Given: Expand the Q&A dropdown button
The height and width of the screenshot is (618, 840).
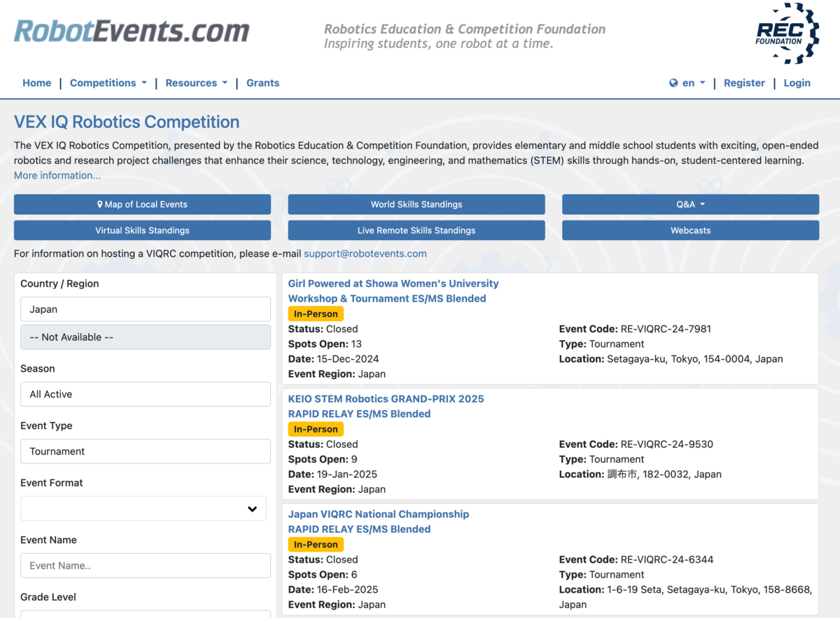Looking at the screenshot, I should tap(690, 204).
